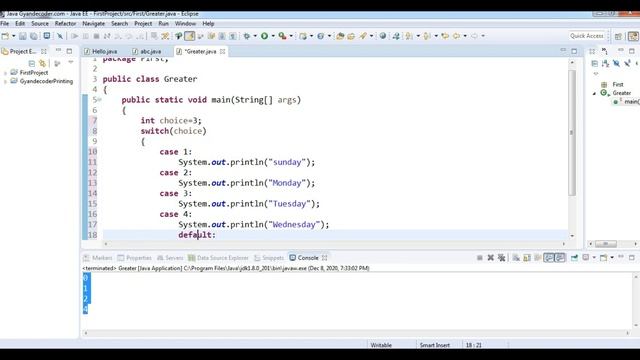Image resolution: width=640 pixels, height=360 pixels.
Task: Toggle Hide Fields in Outline toolbar
Action: (x=616, y=63)
